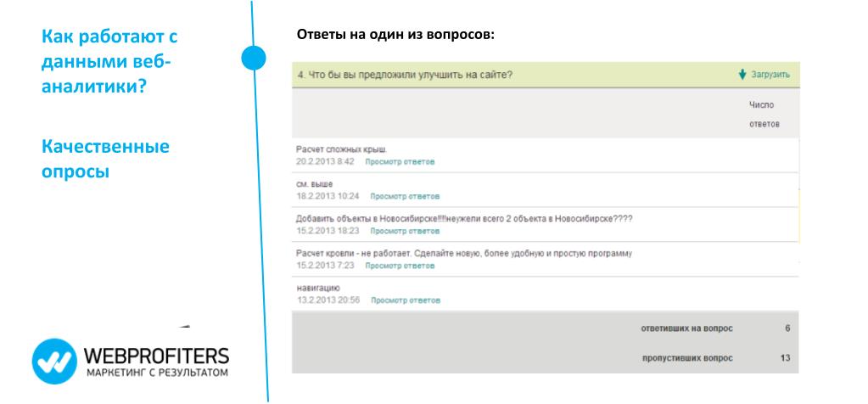Click timestamp 18.2.2013 10:24

click(x=328, y=196)
